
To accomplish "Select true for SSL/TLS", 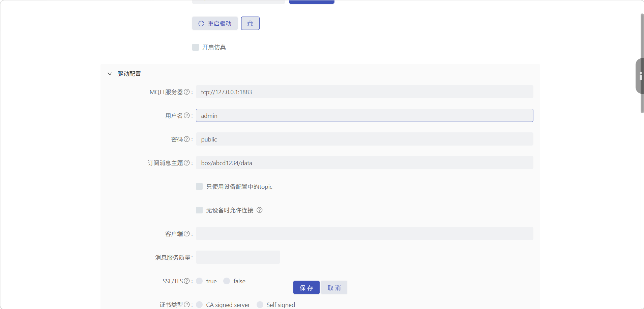I will coord(199,281).
